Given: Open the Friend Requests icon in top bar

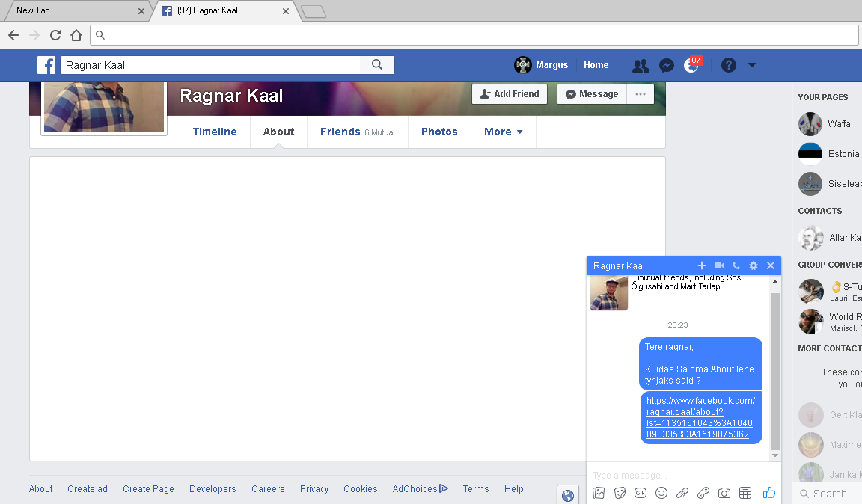Looking at the screenshot, I should pyautogui.click(x=641, y=65).
